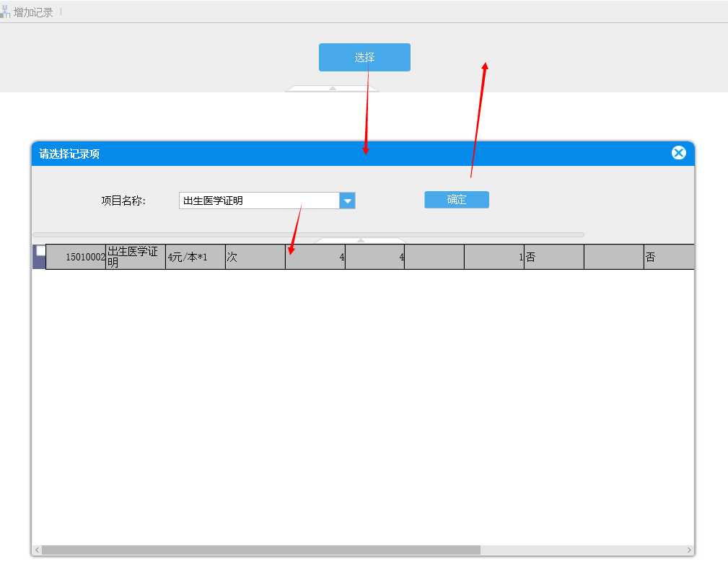Collapse the dialog search panel with its triangle
Viewport: 728px width, 585px height.
point(360,240)
